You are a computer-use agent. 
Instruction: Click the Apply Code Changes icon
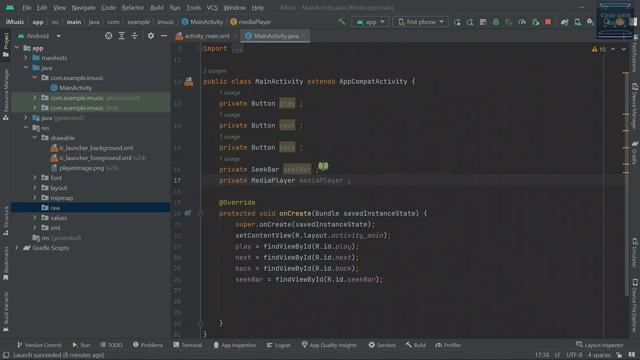point(483,22)
